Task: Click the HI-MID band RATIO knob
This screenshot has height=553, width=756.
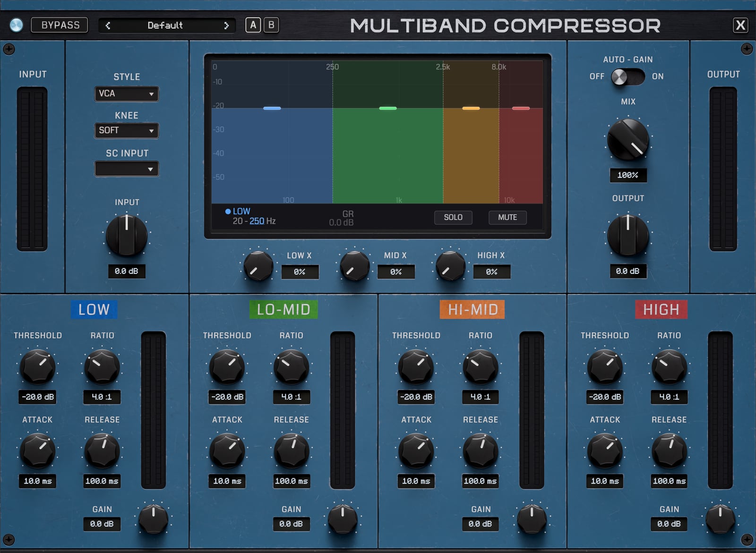Action: click(x=481, y=367)
